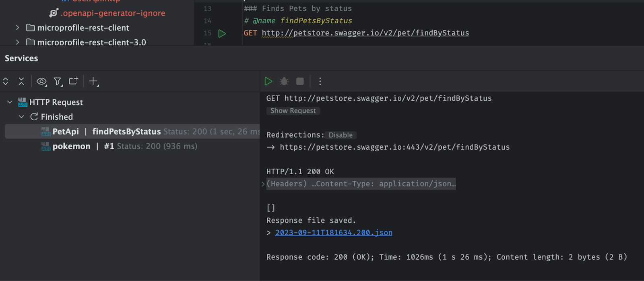Click Open in New Tab icon
This screenshot has height=281, width=644.
[73, 81]
